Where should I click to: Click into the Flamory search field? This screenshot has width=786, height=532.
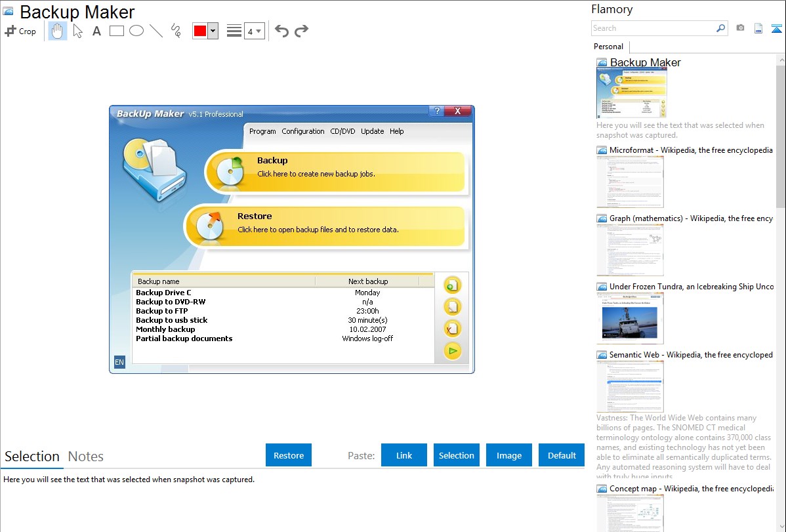coord(653,28)
